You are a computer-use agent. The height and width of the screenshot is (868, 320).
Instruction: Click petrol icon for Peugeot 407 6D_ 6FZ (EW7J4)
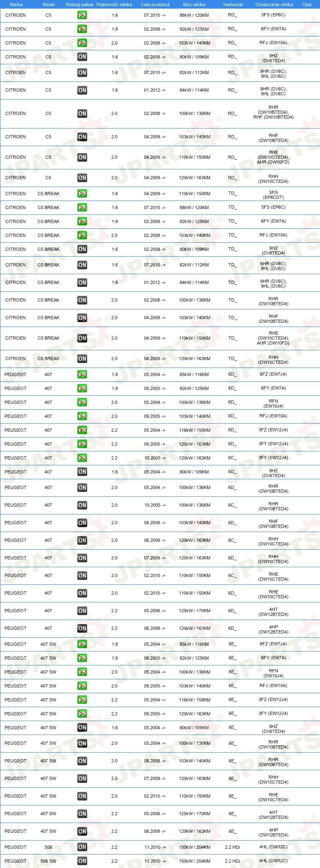(x=82, y=374)
